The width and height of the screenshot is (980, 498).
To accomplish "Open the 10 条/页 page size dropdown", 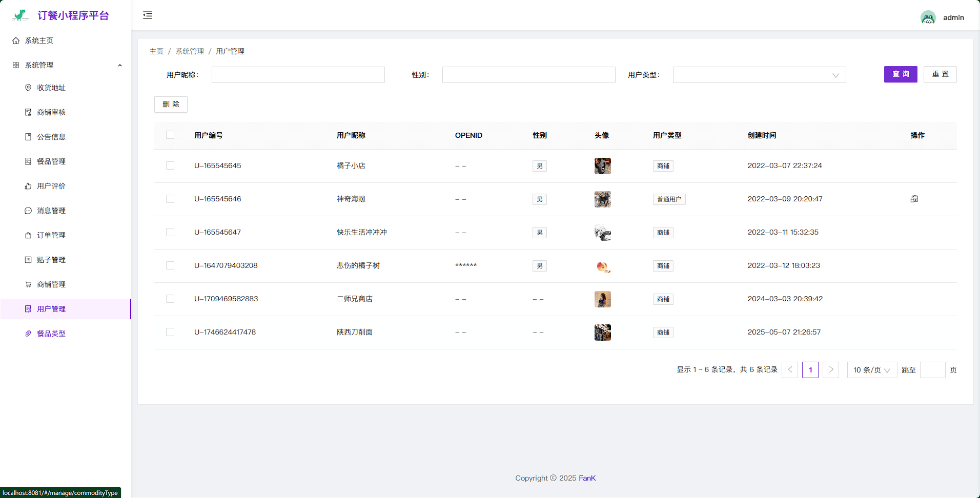I will click(x=871, y=370).
